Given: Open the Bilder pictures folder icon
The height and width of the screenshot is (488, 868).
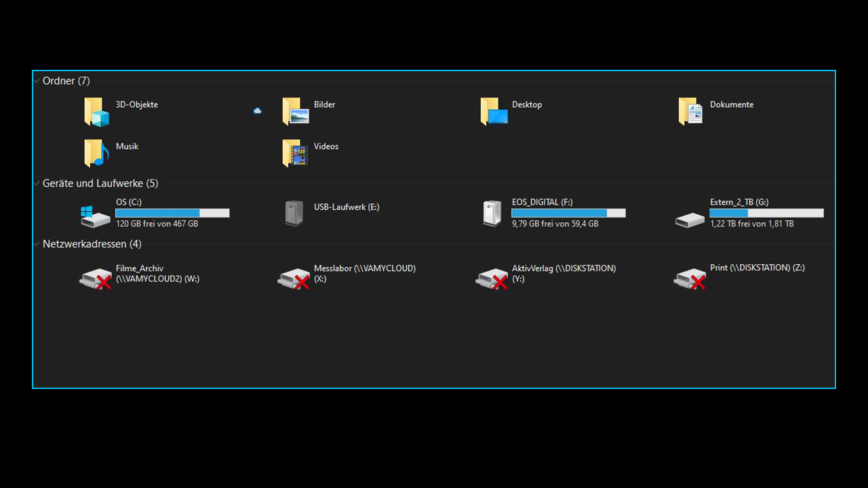Looking at the screenshot, I should (x=295, y=113).
